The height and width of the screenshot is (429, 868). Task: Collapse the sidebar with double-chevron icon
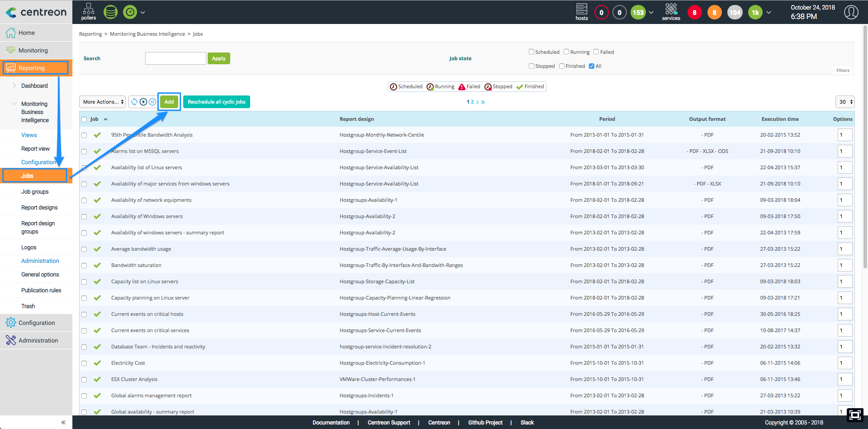pyautogui.click(x=63, y=422)
